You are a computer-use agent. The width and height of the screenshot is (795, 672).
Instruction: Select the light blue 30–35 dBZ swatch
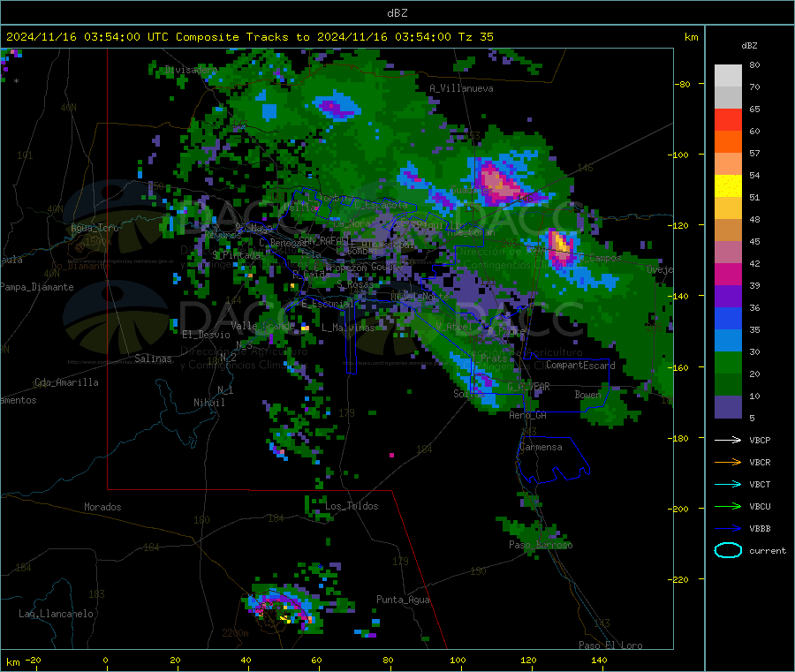click(728, 341)
